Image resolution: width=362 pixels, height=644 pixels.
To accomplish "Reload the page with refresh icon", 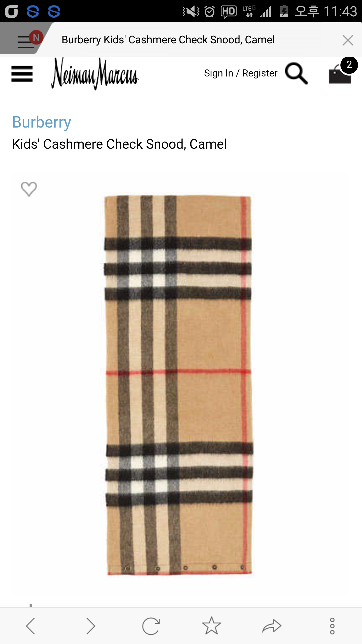I will (151, 626).
